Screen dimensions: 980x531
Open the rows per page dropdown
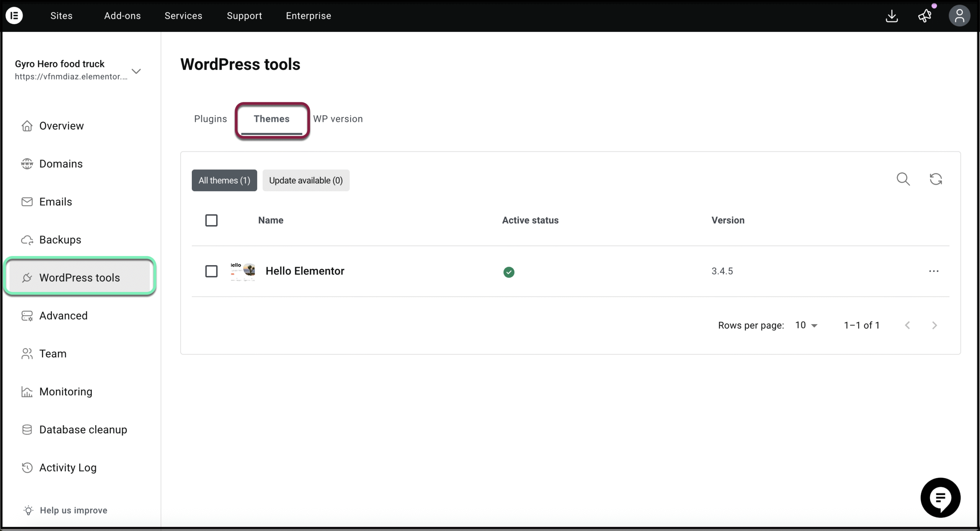806,325
